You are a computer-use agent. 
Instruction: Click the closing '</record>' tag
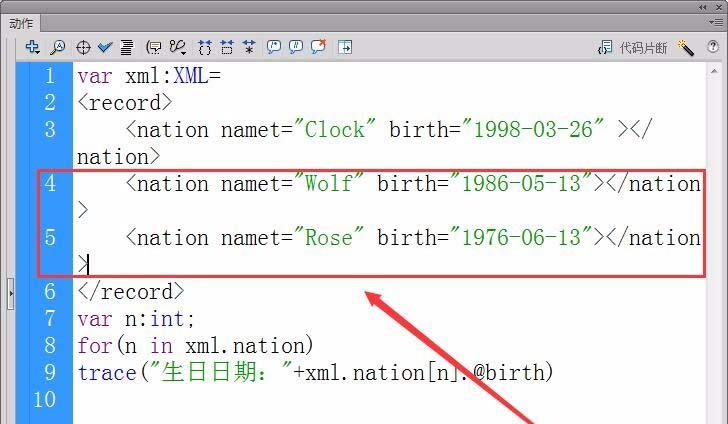[131, 292]
